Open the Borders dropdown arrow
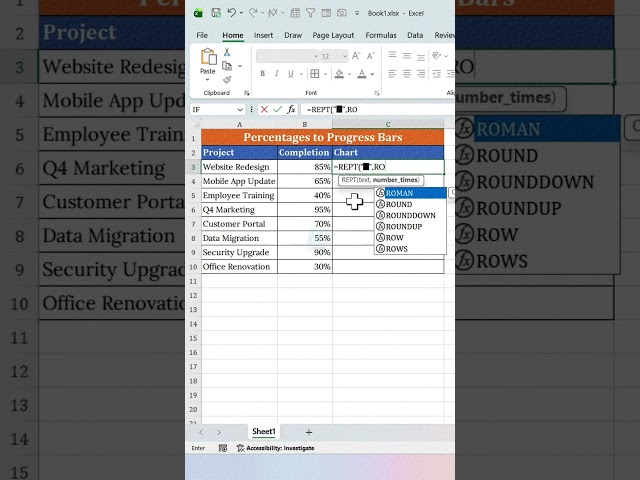640x480 pixels. pos(325,74)
